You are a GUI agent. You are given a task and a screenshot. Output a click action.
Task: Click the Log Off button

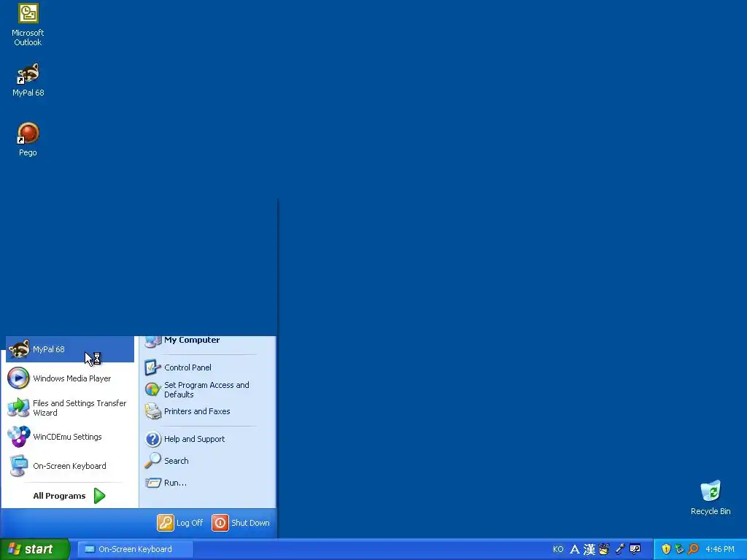[180, 522]
